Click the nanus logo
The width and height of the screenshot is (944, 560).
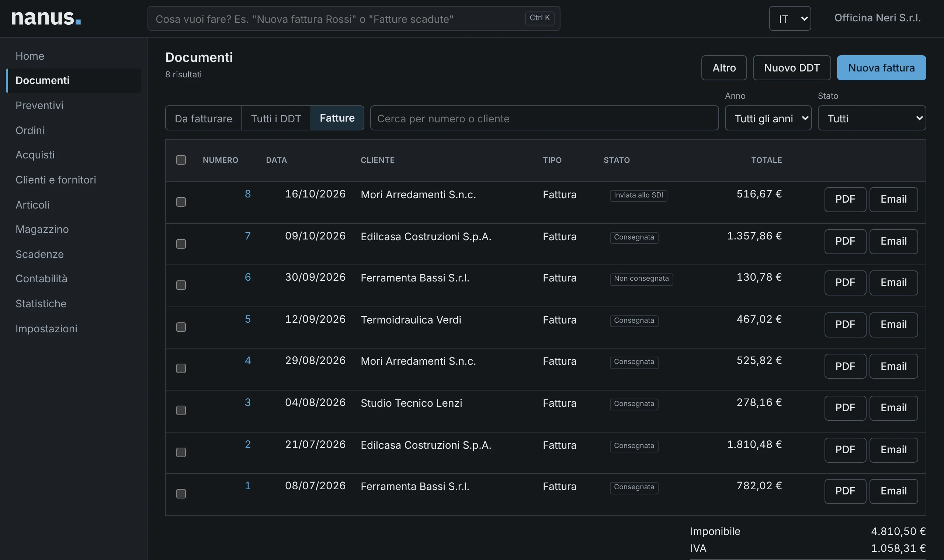click(x=46, y=18)
